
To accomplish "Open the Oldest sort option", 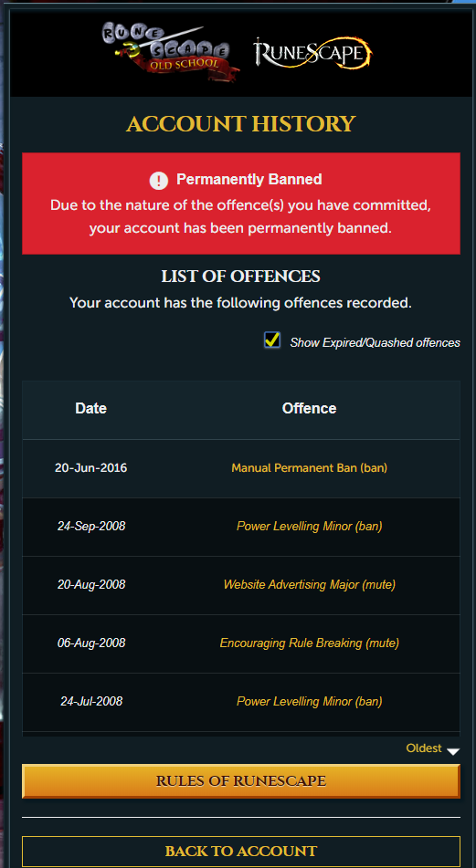I will [424, 748].
